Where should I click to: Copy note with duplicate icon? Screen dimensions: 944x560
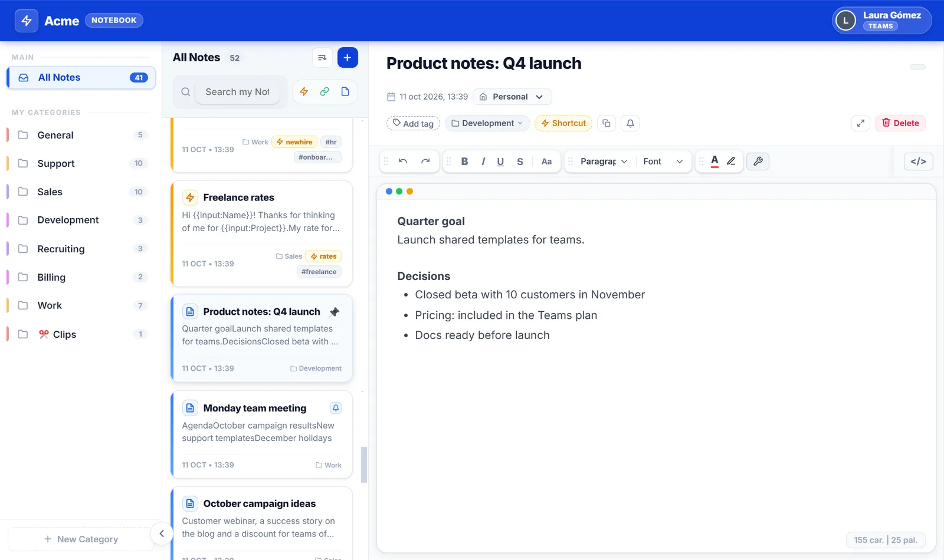point(607,123)
